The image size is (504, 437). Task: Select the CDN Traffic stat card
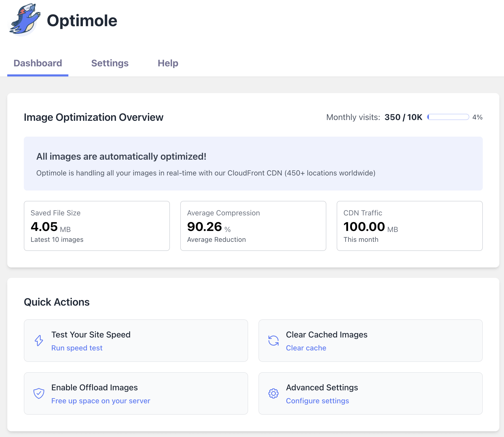coord(409,226)
